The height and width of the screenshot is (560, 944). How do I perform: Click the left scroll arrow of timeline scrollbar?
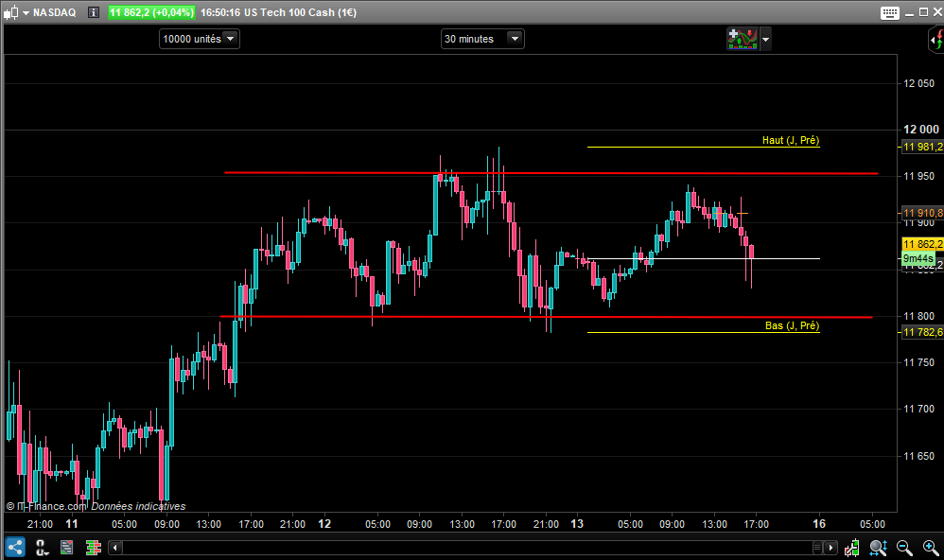pos(115,548)
